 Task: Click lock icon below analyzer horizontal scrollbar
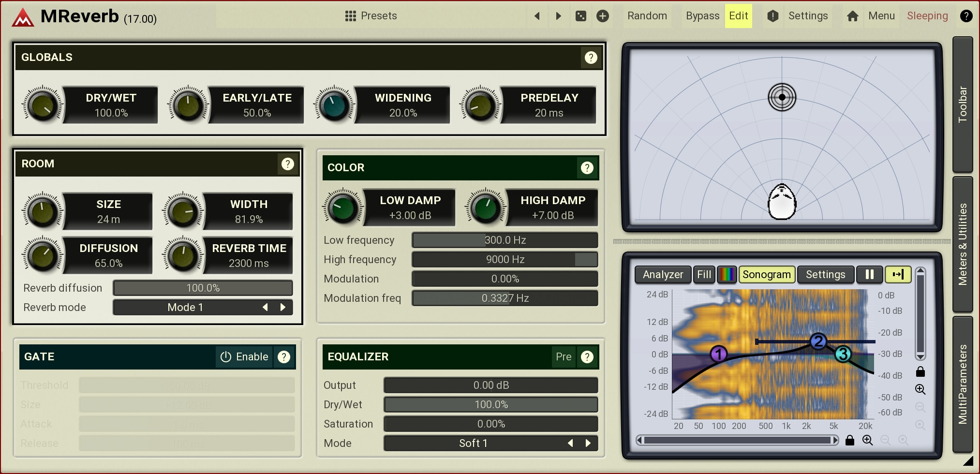coord(849,440)
